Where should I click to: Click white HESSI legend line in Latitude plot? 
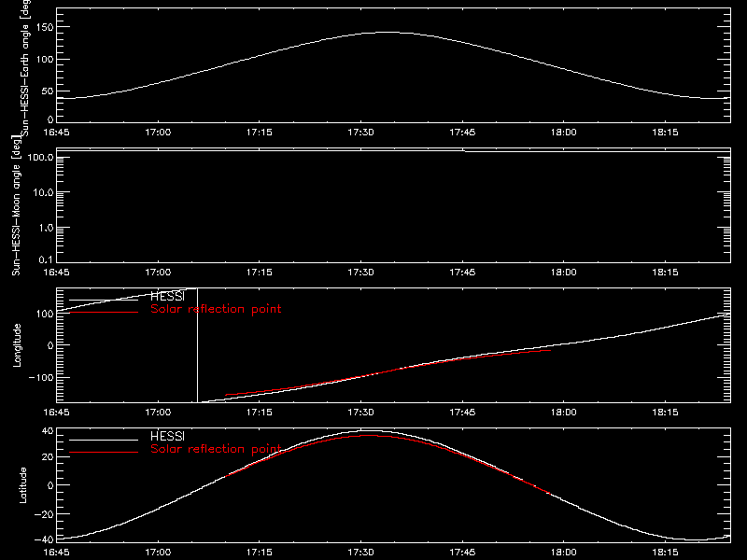pos(104,440)
